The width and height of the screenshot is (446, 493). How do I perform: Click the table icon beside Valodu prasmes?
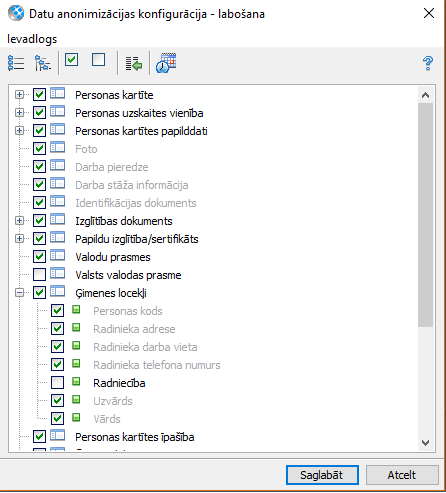[x=58, y=255]
